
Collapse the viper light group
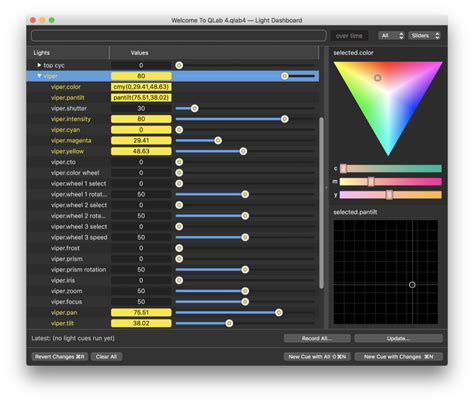tap(39, 76)
